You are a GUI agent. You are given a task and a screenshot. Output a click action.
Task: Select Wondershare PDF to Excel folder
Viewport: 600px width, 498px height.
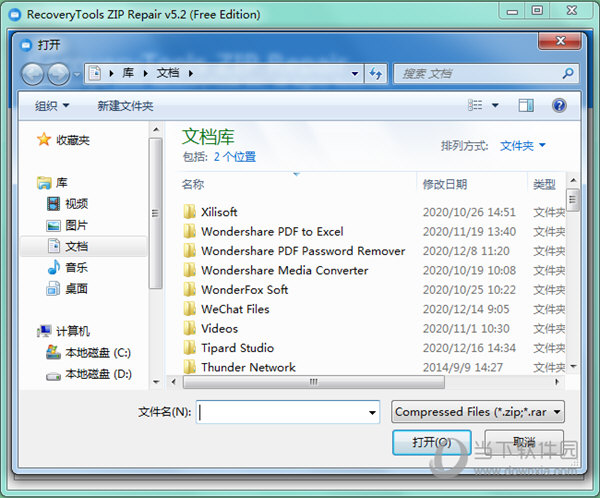pos(272,231)
